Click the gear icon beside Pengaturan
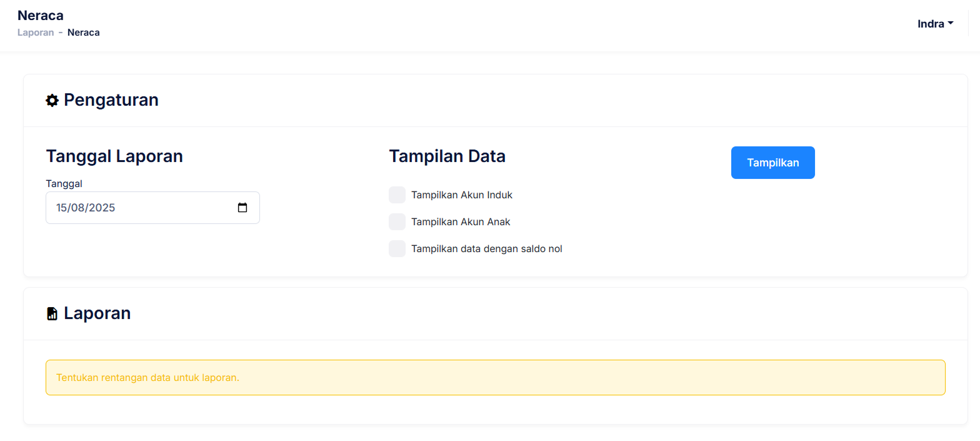The height and width of the screenshot is (441, 980). (52, 100)
